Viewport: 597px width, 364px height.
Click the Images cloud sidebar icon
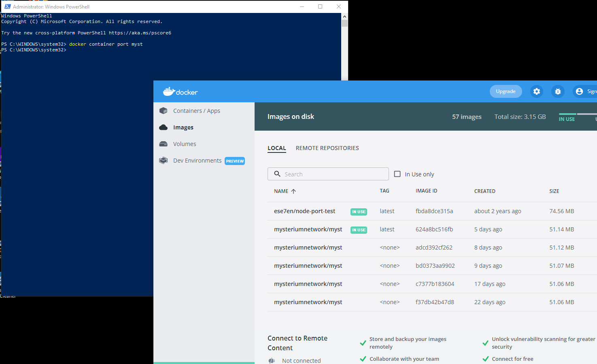[x=164, y=127]
